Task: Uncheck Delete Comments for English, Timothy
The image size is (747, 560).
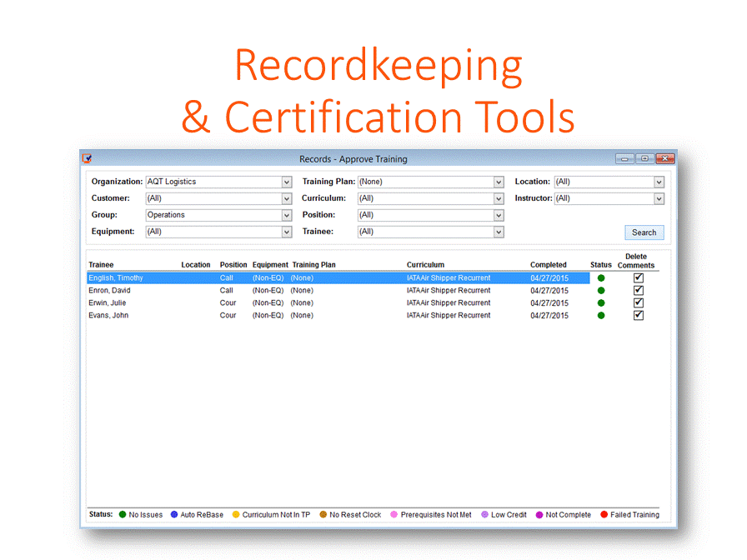Action: tap(639, 278)
